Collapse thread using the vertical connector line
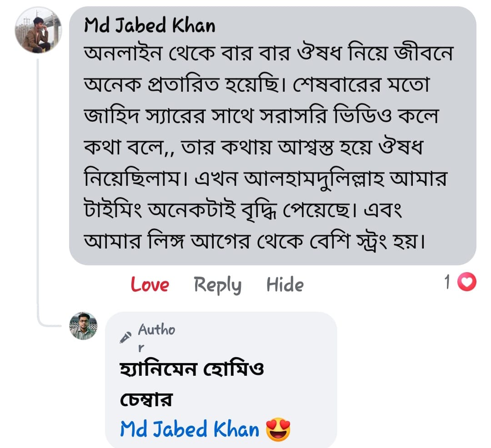 pyautogui.click(x=38, y=182)
